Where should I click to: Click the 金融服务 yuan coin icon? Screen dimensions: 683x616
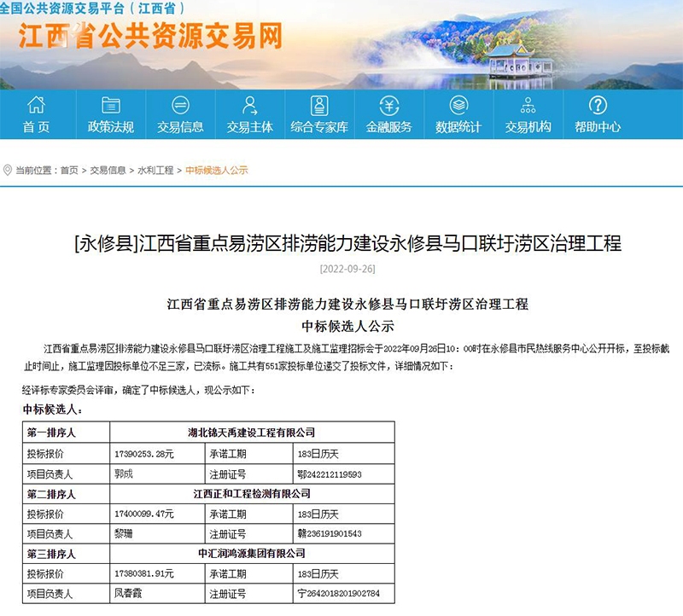tap(390, 108)
